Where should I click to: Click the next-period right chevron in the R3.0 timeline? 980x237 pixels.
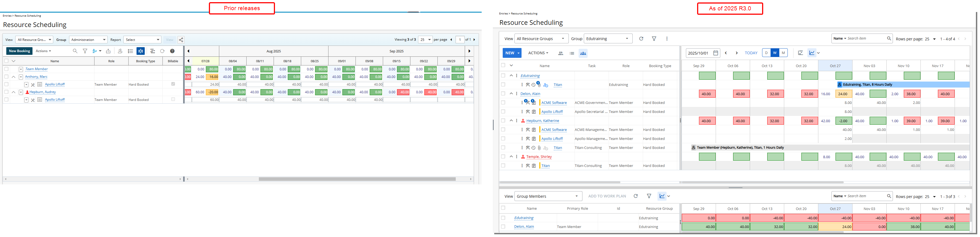coord(737,53)
